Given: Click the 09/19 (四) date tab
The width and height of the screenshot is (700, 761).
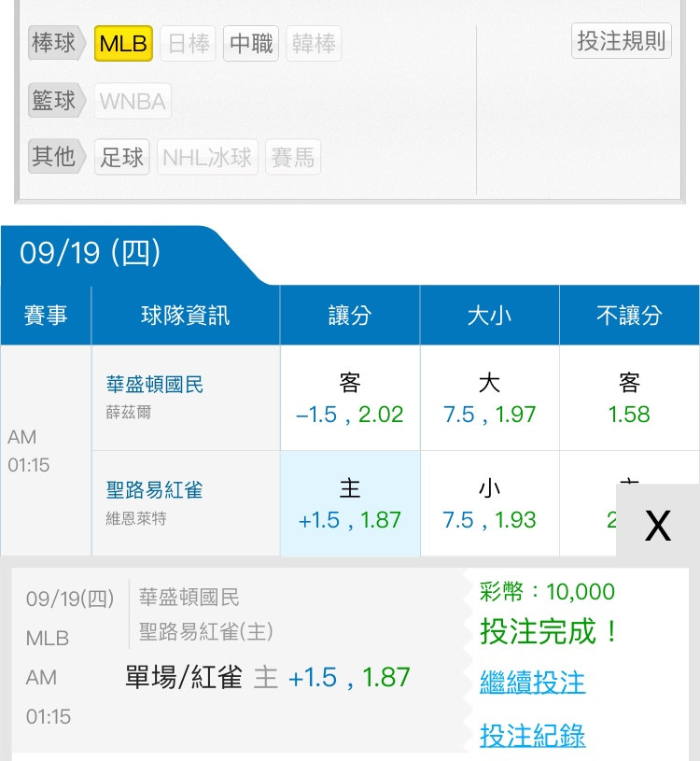Looking at the screenshot, I should [91, 253].
